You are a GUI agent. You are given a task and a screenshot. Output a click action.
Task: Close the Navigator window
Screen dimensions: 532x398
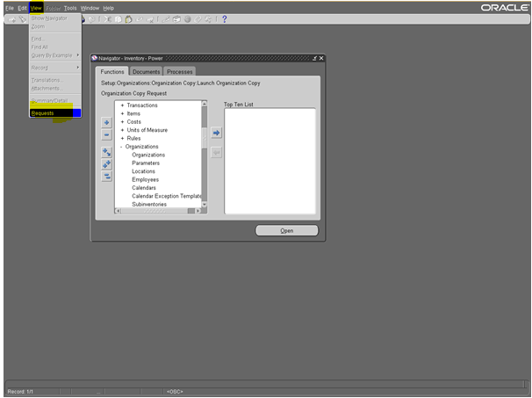[x=321, y=58]
